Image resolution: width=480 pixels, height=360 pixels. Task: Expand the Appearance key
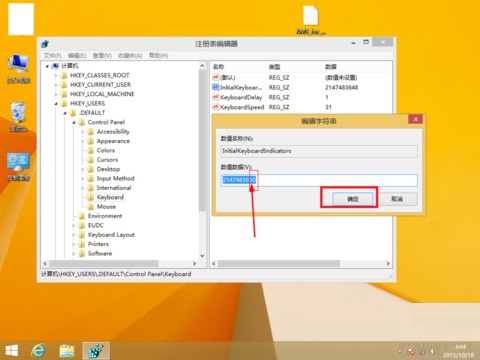(x=83, y=141)
